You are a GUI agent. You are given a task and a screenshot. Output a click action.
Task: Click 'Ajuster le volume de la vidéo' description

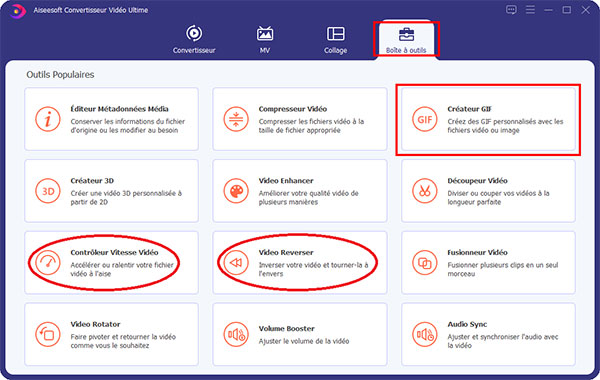(x=304, y=341)
